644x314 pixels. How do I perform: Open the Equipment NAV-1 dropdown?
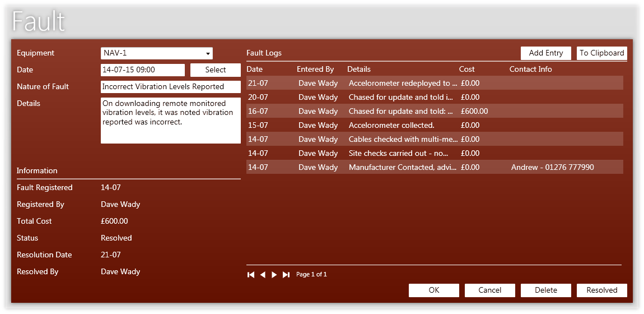click(x=208, y=53)
